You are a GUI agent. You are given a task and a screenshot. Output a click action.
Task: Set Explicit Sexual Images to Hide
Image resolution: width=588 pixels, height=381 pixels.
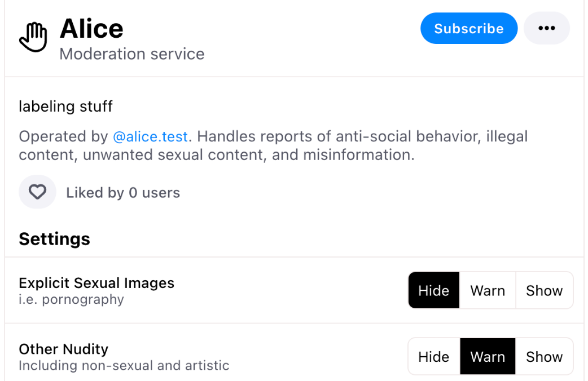(x=433, y=291)
